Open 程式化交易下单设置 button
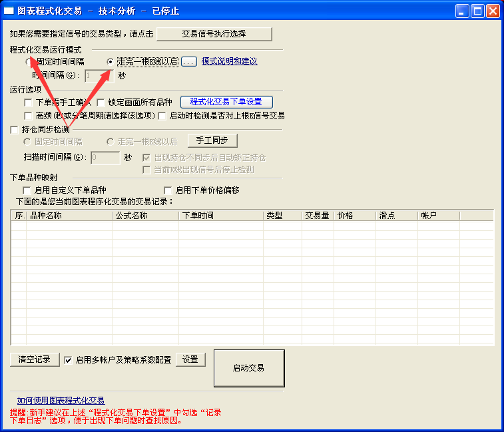The width and height of the screenshot is (504, 432). [x=226, y=102]
